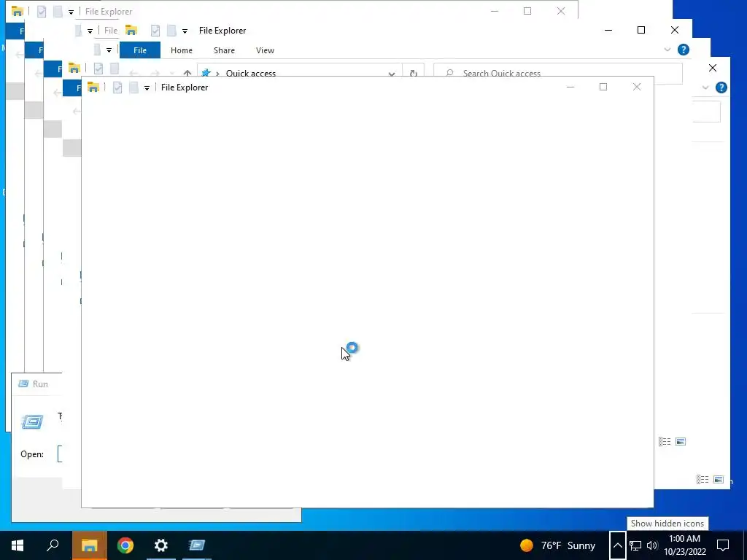Open Settings from the taskbar
The image size is (747, 560).
(x=161, y=545)
